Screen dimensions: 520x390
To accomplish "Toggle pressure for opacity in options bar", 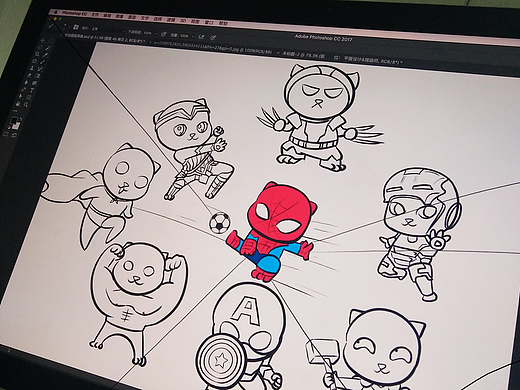I will tap(163, 34).
